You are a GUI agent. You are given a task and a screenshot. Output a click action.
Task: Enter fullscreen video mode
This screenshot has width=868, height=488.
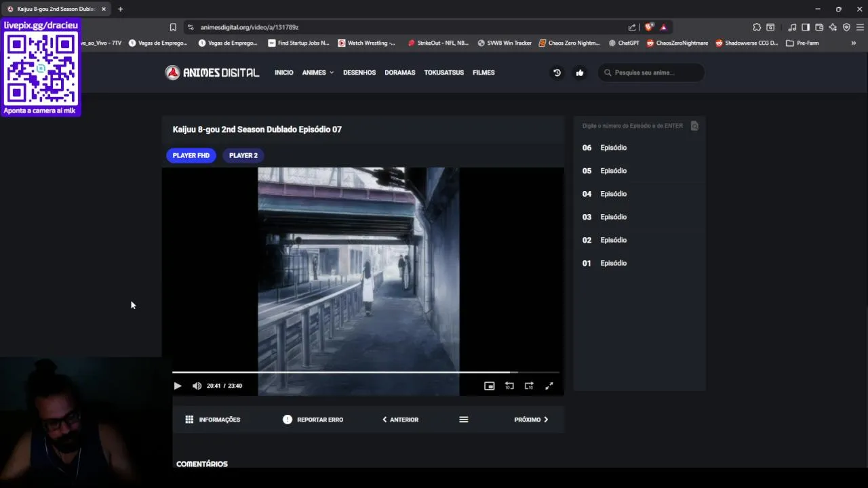[549, 386]
